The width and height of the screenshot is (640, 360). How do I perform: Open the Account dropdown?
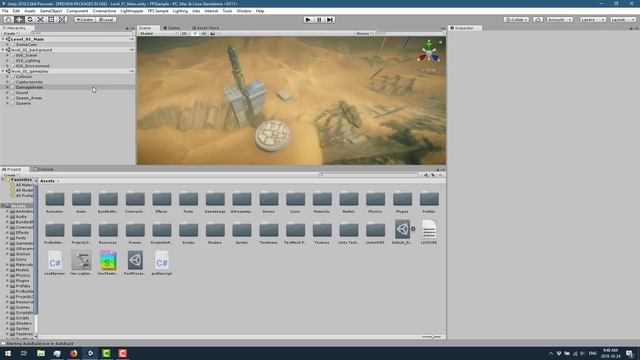(560, 20)
